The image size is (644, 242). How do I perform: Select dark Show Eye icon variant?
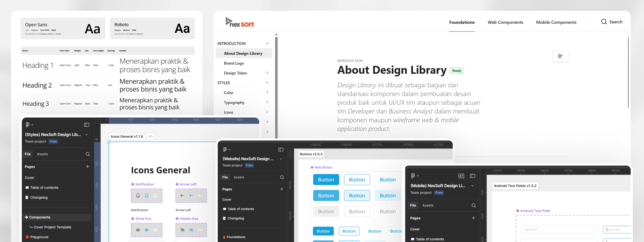coord(138,230)
